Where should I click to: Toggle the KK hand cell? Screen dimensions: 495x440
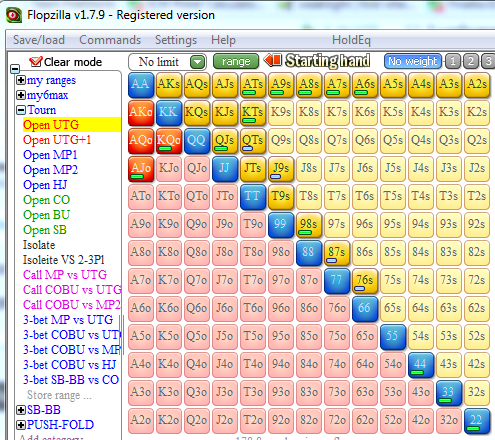point(169,113)
